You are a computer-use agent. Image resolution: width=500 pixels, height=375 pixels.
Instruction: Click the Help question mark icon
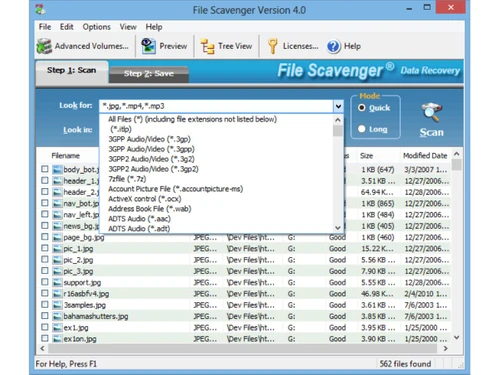click(x=333, y=46)
